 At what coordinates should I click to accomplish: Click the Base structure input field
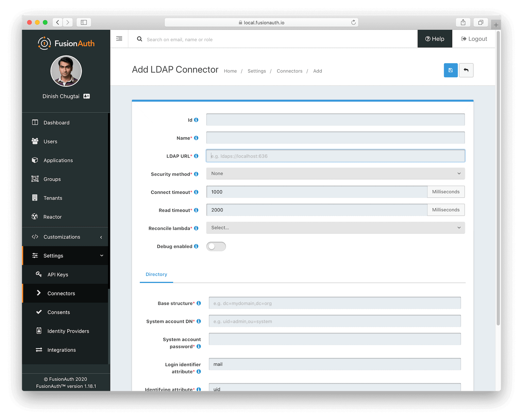coord(335,303)
